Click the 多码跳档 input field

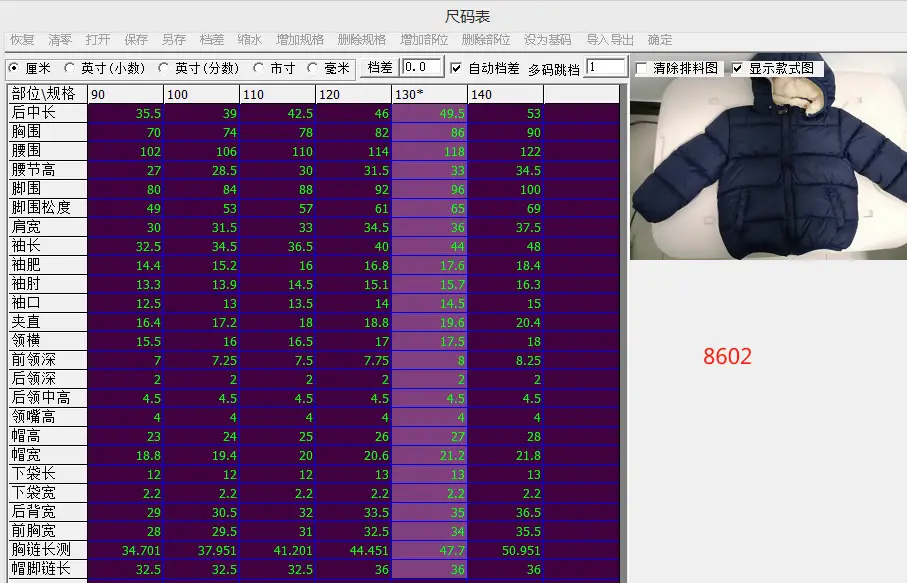606,67
